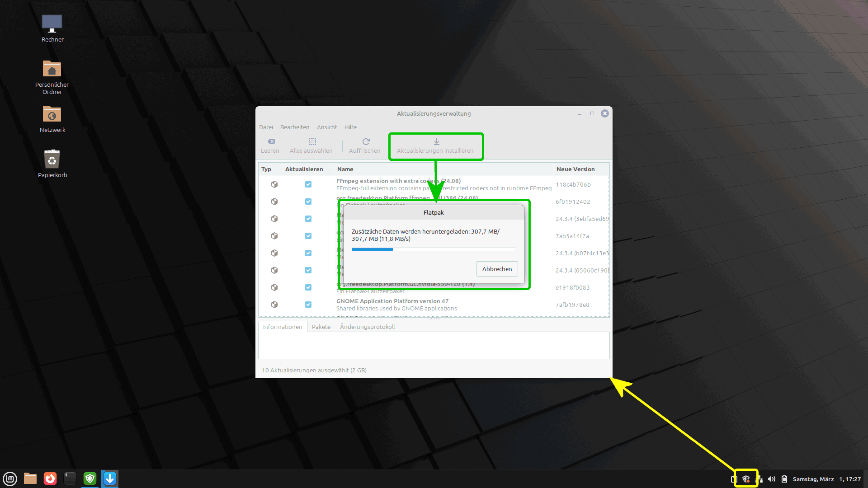This screenshot has height=488, width=868.
Task: Click the Alles auswählen toolbar icon
Action: click(x=312, y=141)
